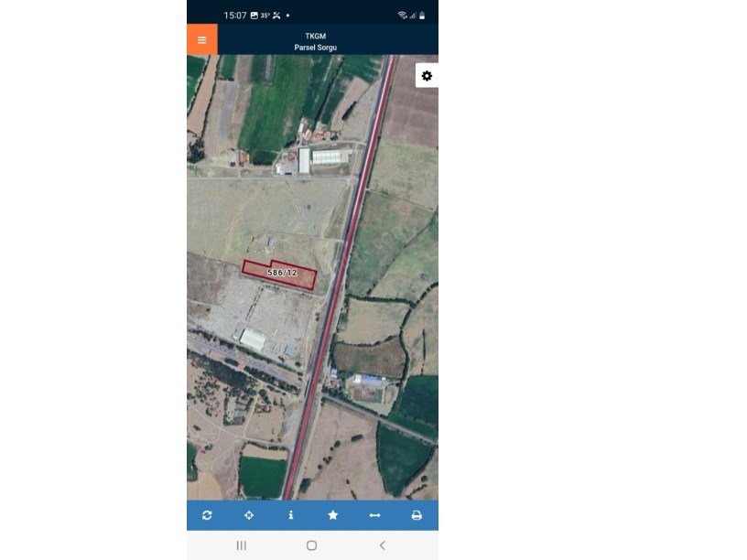
Task: Select the 586/12 parcel label
Action: [x=282, y=273]
